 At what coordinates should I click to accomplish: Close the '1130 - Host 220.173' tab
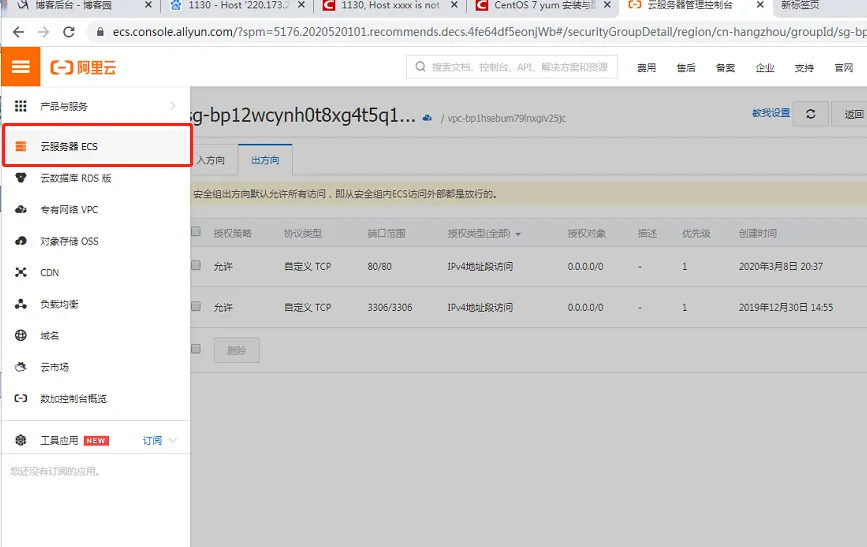point(301,5)
